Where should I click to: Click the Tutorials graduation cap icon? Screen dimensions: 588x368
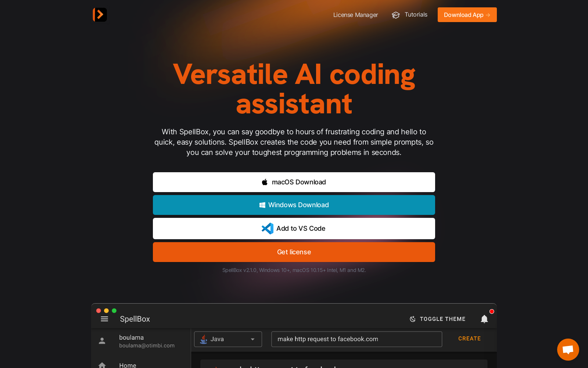point(395,15)
